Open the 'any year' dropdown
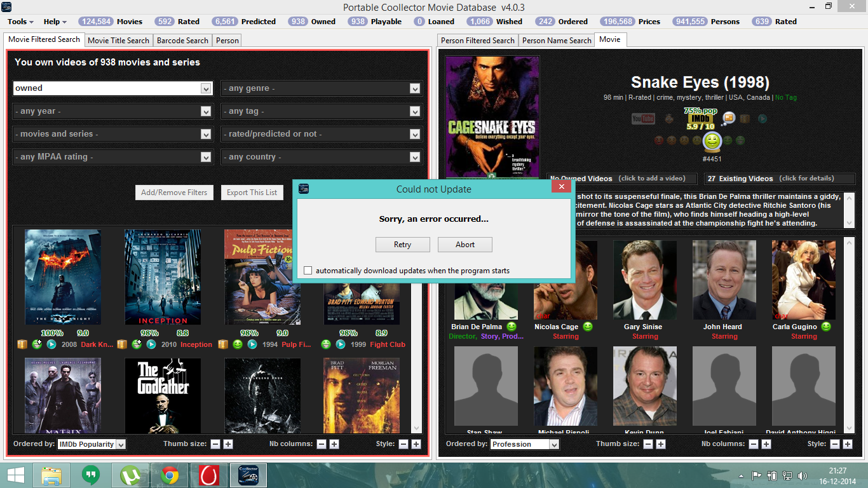Screen dimensions: 868x488 tap(112, 111)
